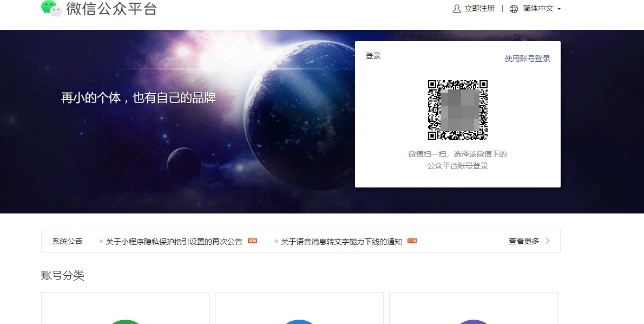Switch to 使用账号登录 login method
This screenshot has width=644, height=324.
coord(527,59)
